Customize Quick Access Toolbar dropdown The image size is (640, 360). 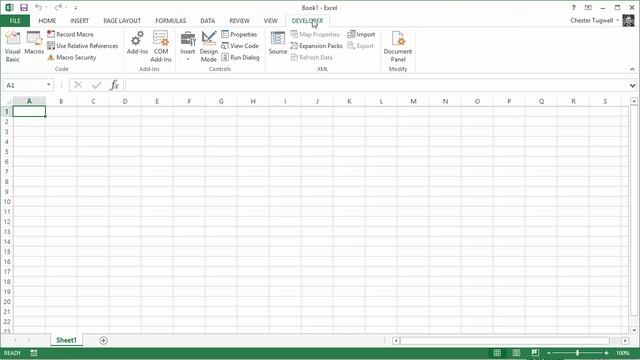(x=76, y=8)
